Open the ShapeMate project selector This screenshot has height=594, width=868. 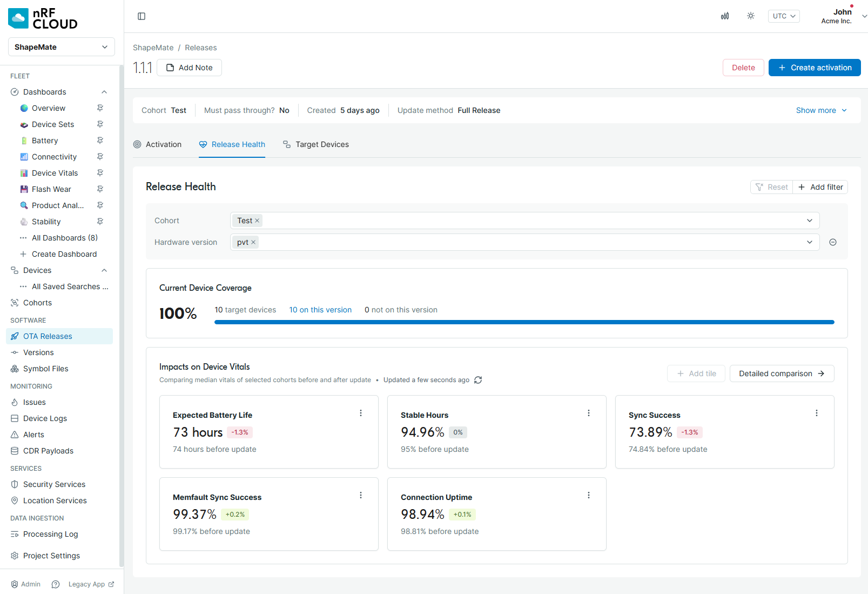tap(62, 47)
